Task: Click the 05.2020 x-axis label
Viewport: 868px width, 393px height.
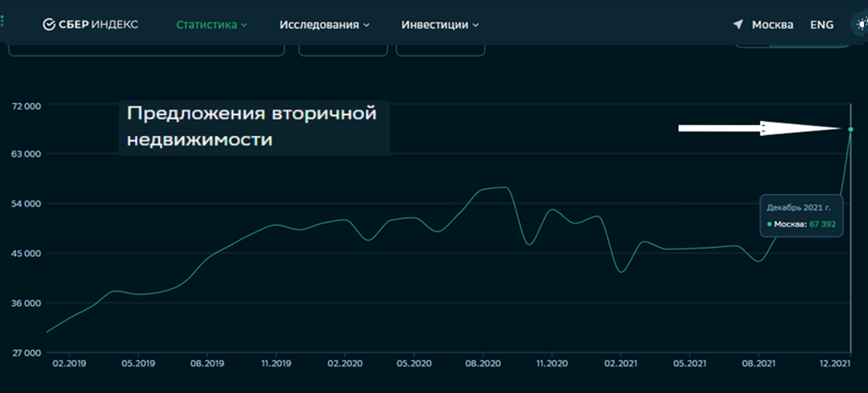Action: coord(414,364)
